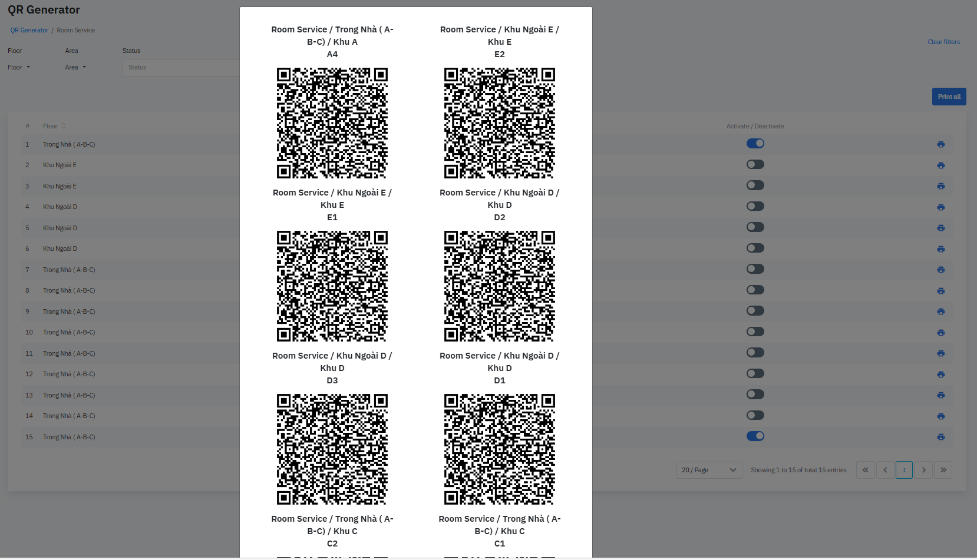The image size is (977, 560).
Task: Print QR code for row 8
Action: tap(941, 291)
